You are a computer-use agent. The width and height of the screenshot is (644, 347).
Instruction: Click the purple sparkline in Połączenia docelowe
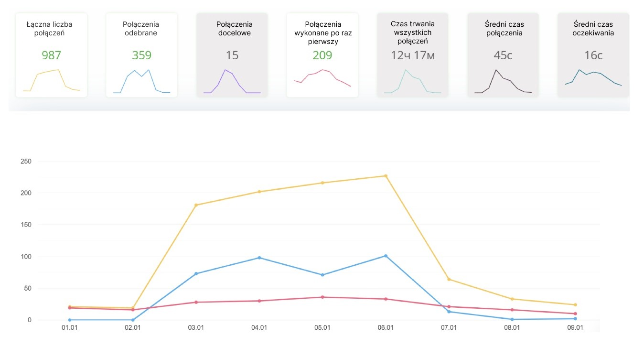coord(232,81)
